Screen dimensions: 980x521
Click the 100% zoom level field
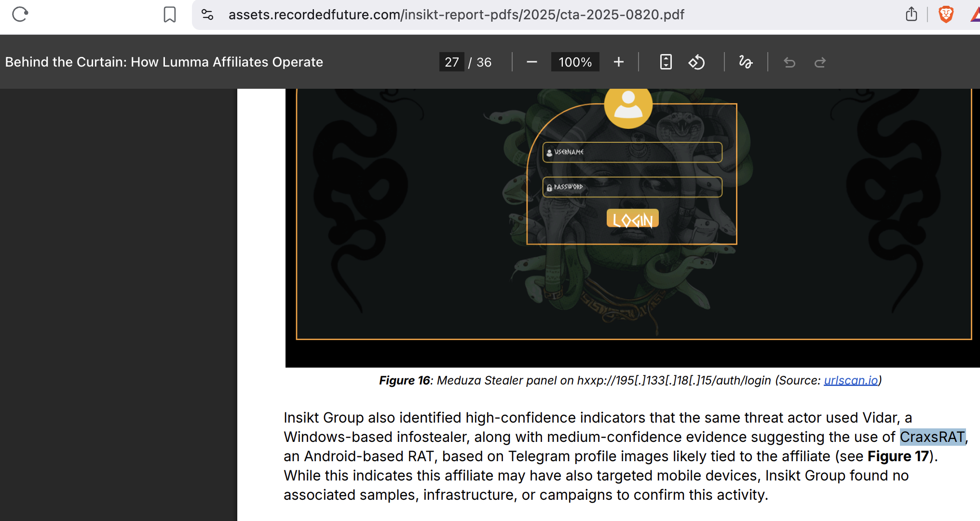point(575,62)
